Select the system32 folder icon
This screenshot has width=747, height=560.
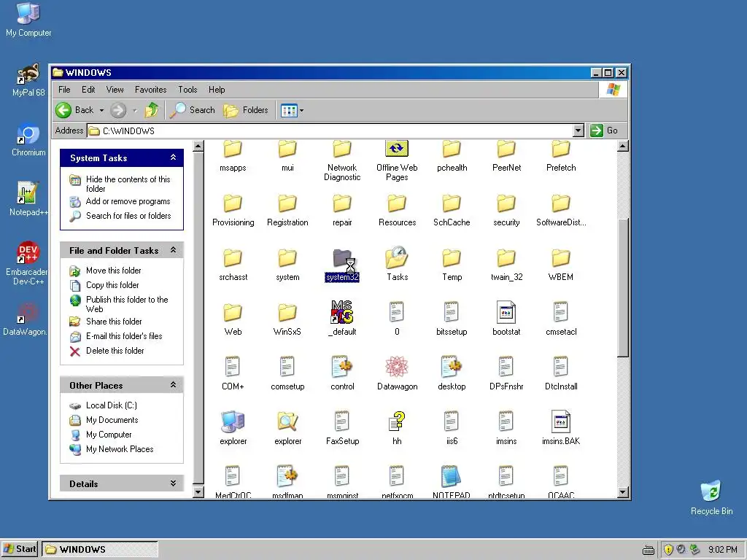point(342,259)
